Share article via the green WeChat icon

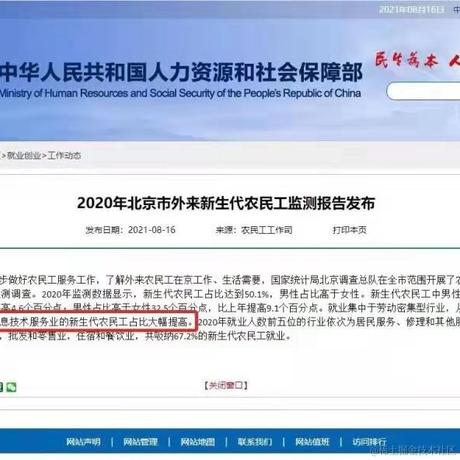click(11, 387)
